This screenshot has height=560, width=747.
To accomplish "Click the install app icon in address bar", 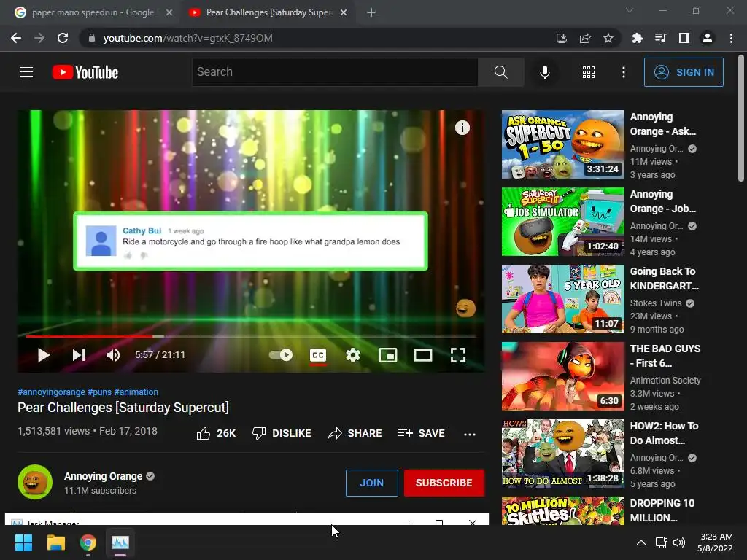I will (x=562, y=38).
